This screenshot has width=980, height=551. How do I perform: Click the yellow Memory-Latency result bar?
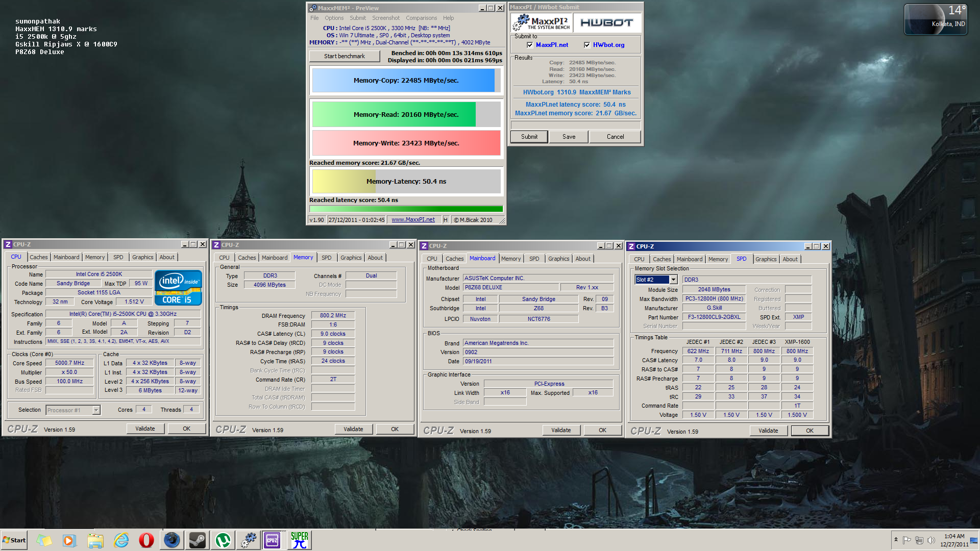(406, 181)
